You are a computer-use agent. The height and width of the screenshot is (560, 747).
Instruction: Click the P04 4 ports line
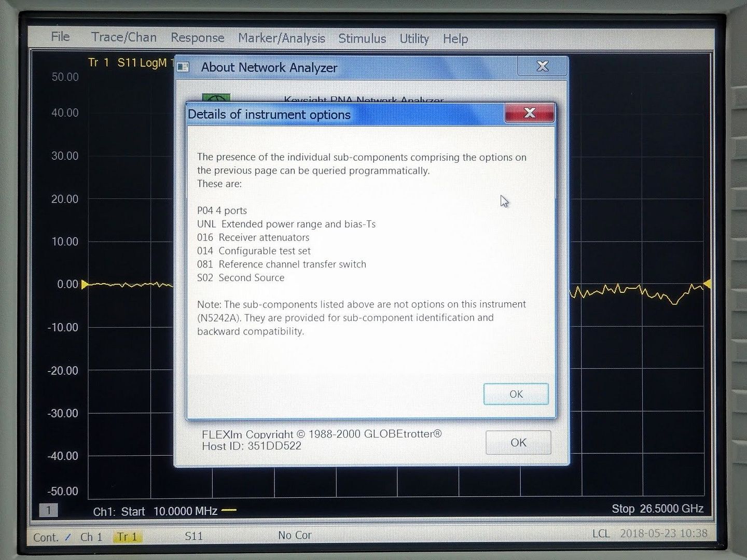pyautogui.click(x=222, y=211)
